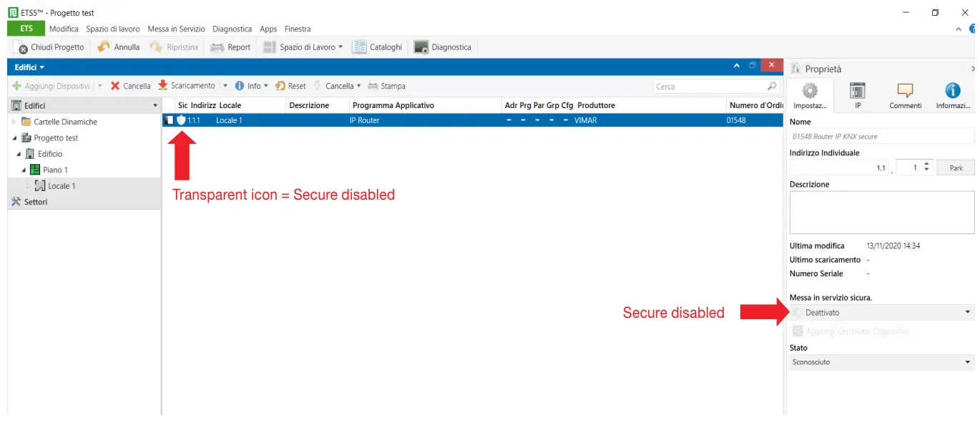The height and width of the screenshot is (423, 980).
Task: Click the Park button
Action: tap(956, 167)
